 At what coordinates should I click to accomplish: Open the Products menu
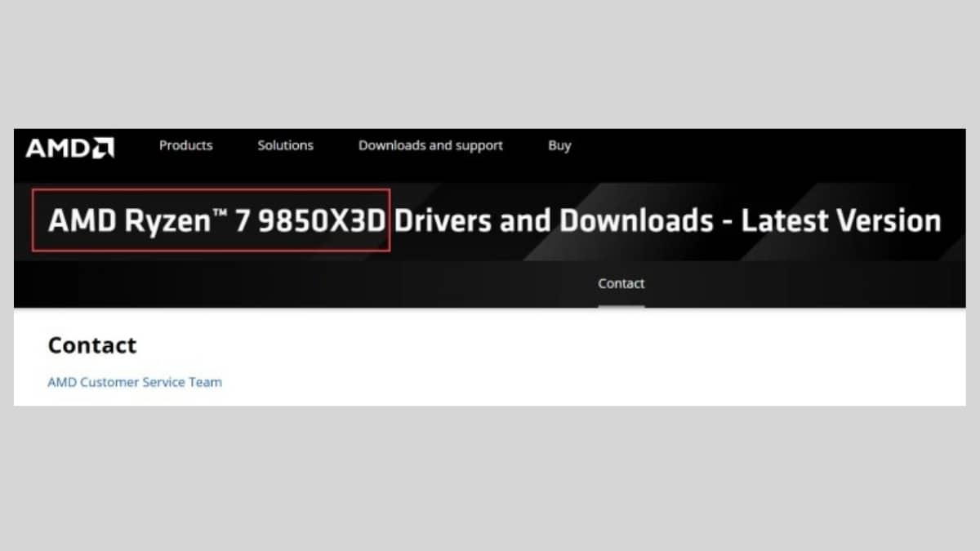click(x=185, y=145)
